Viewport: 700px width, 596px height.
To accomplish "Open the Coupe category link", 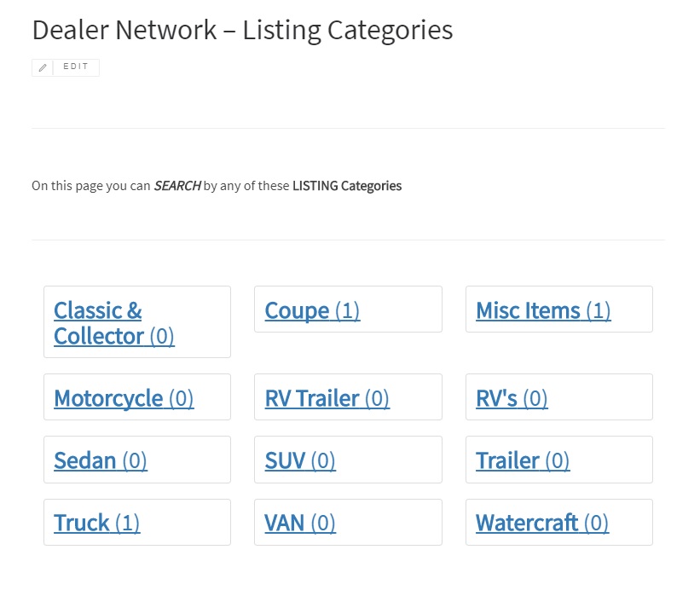I will pos(297,310).
